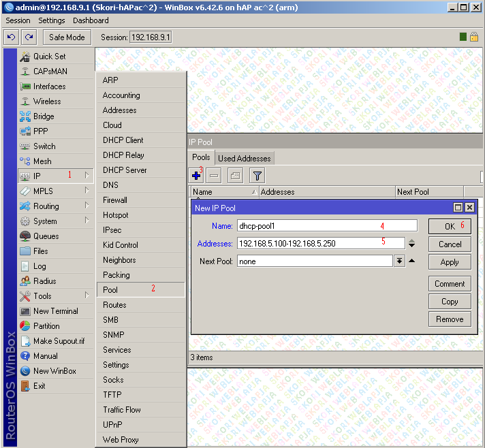The width and height of the screenshot is (485, 448).
Task: Click the filter funnel icon in IP Pool
Action: [x=257, y=176]
